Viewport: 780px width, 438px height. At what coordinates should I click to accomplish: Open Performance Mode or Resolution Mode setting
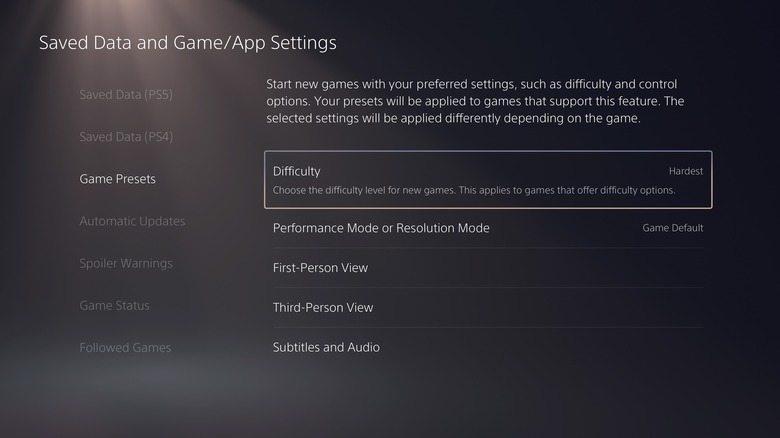tap(488, 228)
